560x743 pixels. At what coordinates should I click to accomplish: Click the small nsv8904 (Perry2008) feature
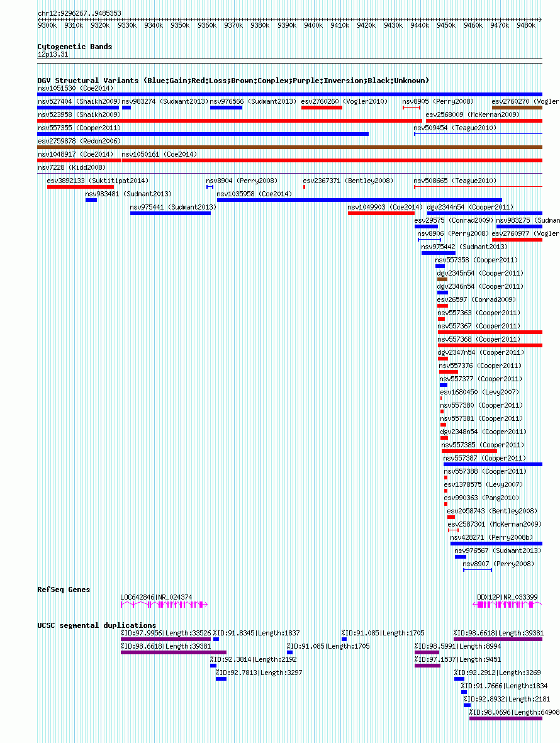(210, 187)
